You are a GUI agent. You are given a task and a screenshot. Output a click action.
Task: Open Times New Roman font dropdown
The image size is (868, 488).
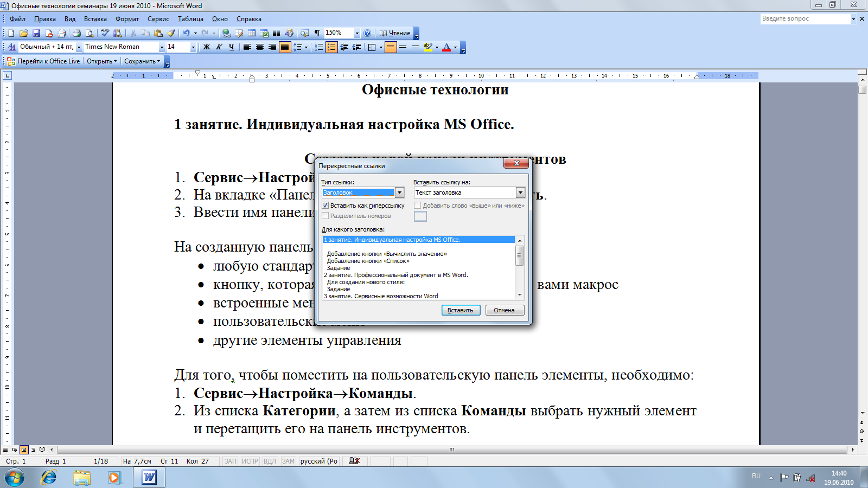(162, 47)
